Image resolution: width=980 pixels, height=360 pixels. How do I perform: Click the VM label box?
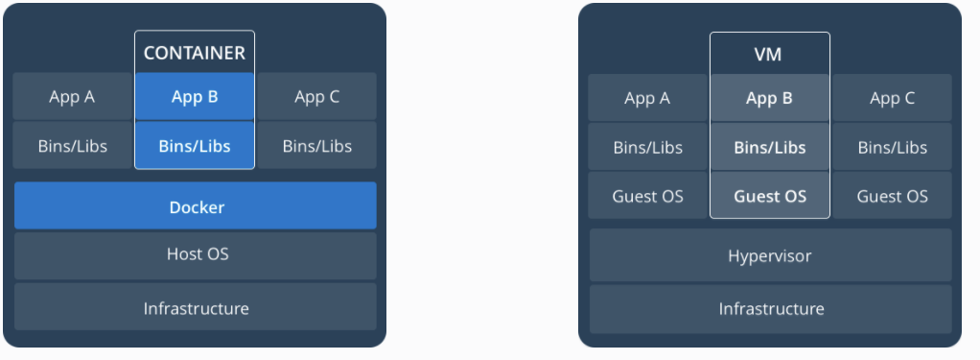[x=769, y=54]
